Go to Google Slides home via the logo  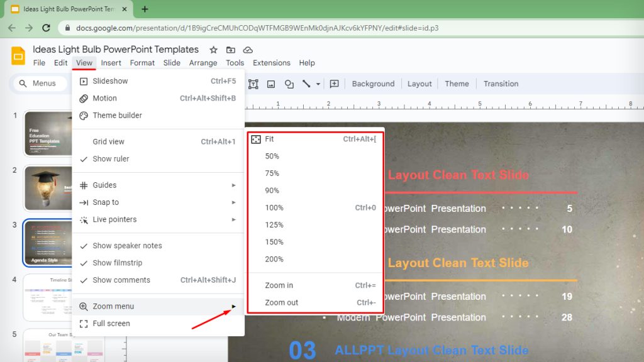point(18,55)
